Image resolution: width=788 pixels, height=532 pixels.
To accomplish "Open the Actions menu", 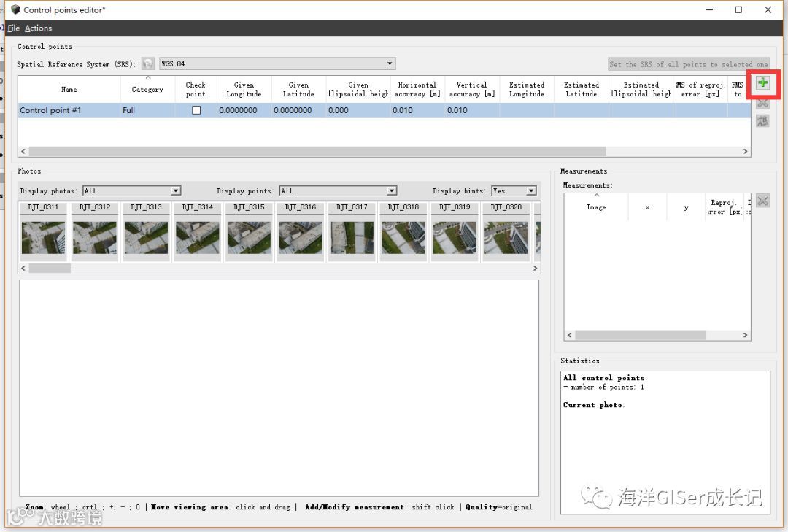I will 38,28.
